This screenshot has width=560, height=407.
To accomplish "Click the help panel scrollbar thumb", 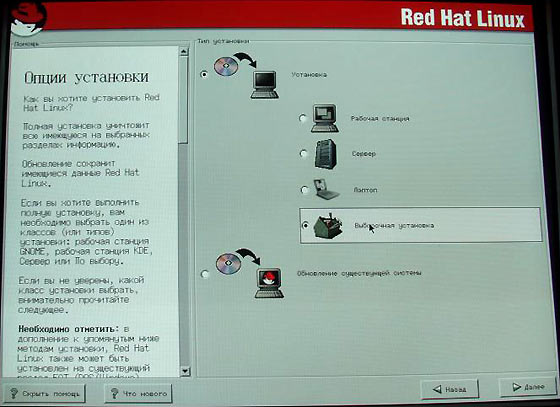I will point(184,100).
